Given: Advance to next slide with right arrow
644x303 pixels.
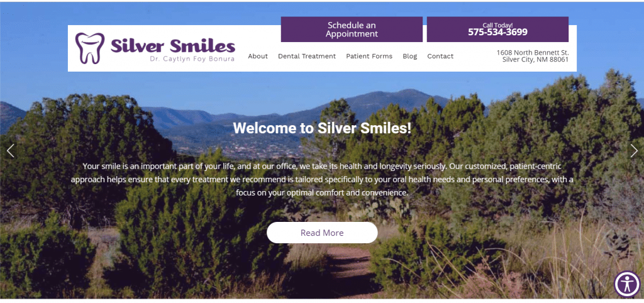Looking at the screenshot, I should 634,151.
